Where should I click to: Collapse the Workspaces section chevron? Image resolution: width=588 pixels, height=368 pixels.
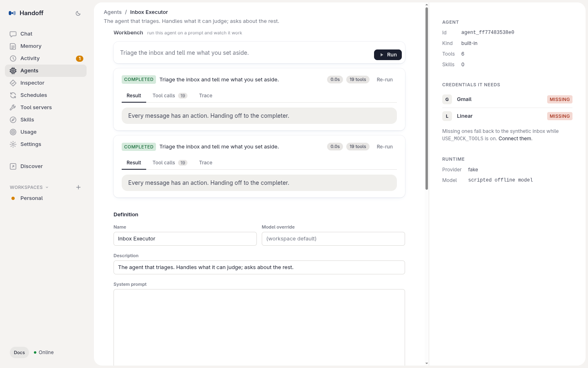pos(47,187)
